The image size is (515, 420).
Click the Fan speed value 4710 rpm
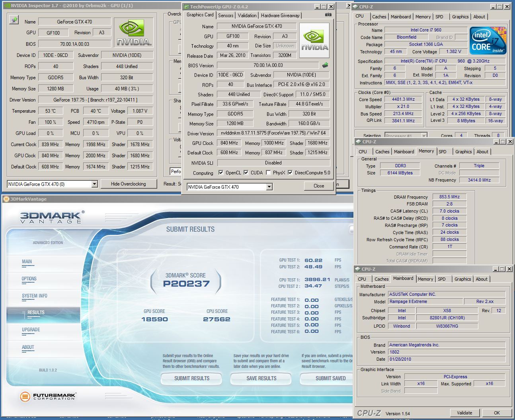(96, 122)
